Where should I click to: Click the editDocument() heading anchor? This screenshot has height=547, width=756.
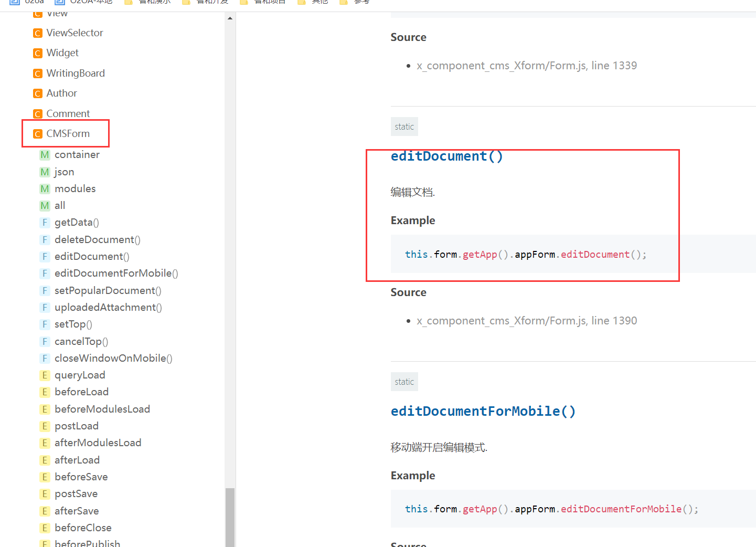click(x=447, y=156)
